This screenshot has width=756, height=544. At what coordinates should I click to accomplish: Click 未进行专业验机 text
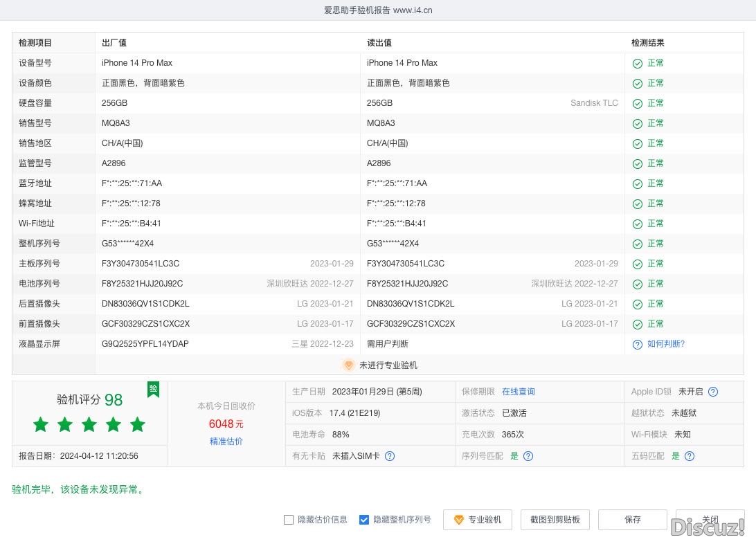point(388,365)
